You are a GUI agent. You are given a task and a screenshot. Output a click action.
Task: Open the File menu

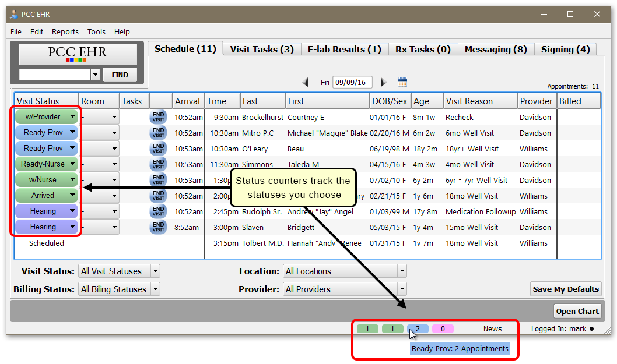tap(16, 32)
